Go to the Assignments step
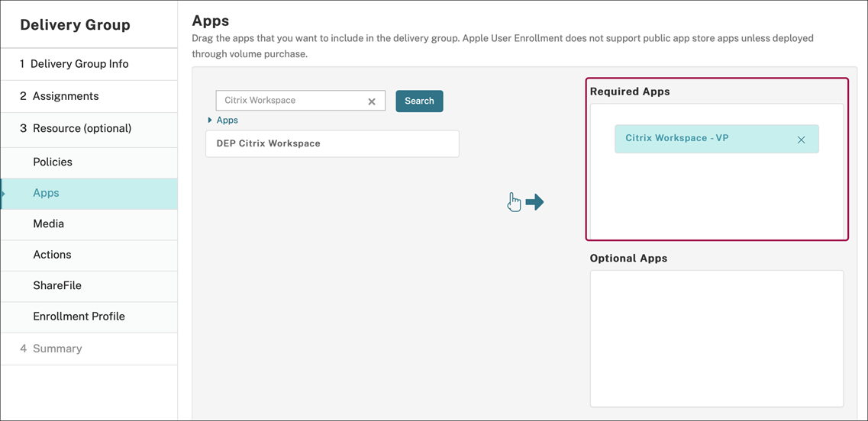868x421 pixels. [65, 96]
